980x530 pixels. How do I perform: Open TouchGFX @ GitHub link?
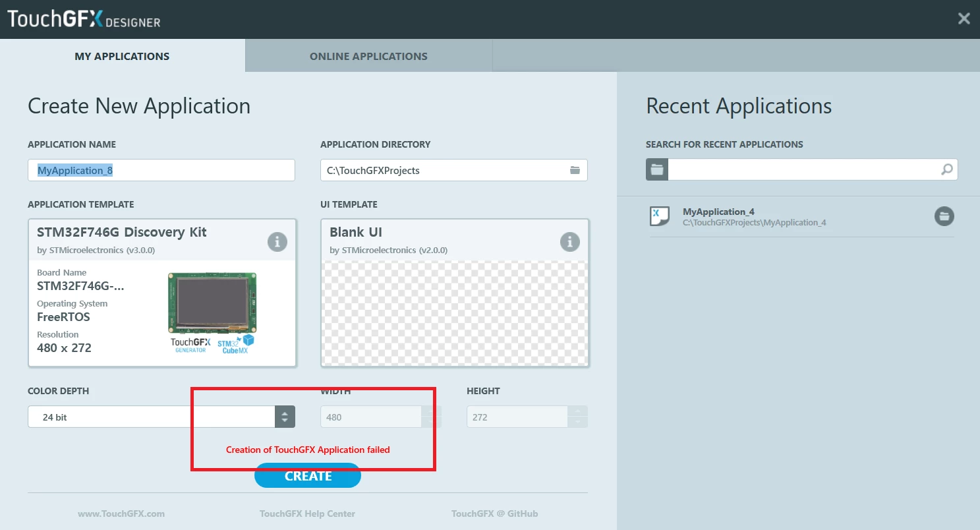(x=494, y=514)
